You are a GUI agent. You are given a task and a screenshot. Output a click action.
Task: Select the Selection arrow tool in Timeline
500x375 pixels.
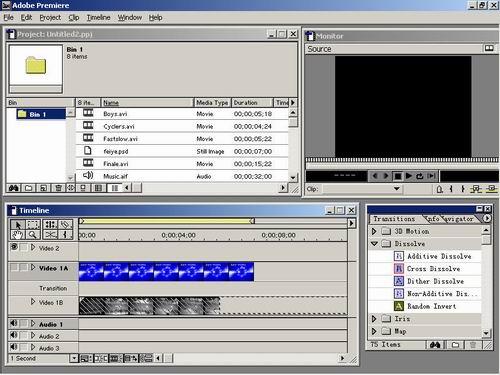(18, 224)
